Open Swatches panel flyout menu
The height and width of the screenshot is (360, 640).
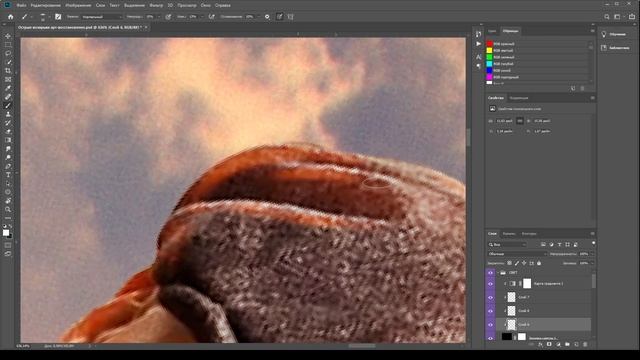(x=592, y=31)
